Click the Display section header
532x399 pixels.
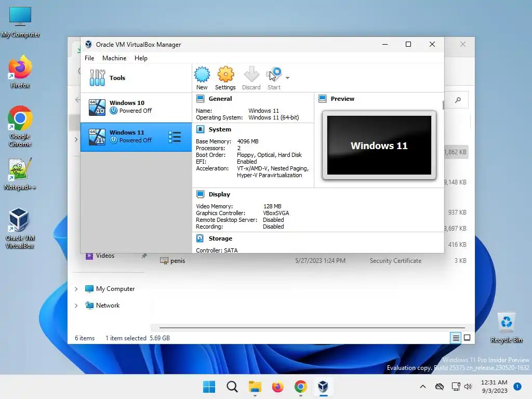click(x=220, y=194)
